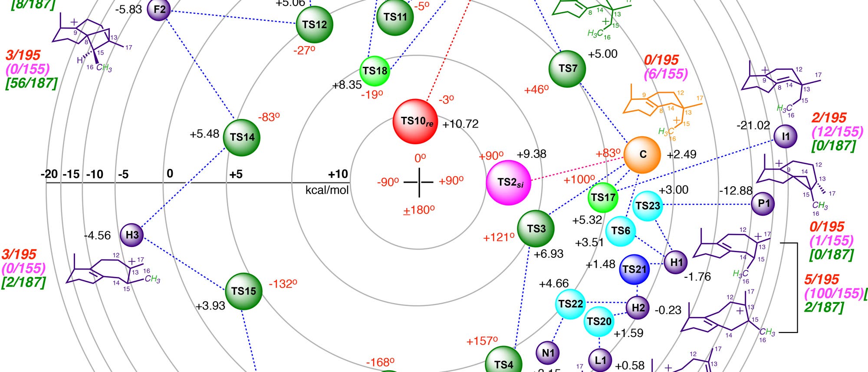Select the blue TS21 node

point(635,269)
